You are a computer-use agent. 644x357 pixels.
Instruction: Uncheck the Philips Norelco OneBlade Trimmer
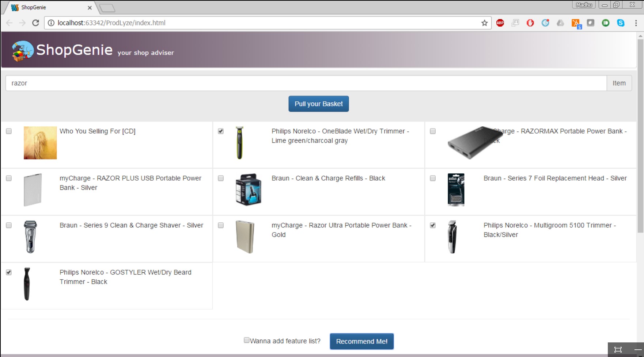click(221, 131)
